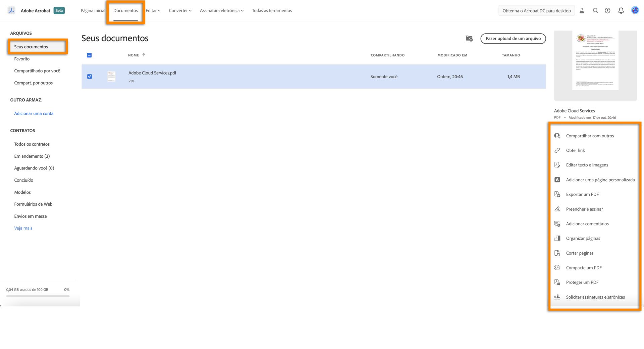The height and width of the screenshot is (349, 644).
Task: Toggle the select-all header checkbox
Action: [89, 55]
